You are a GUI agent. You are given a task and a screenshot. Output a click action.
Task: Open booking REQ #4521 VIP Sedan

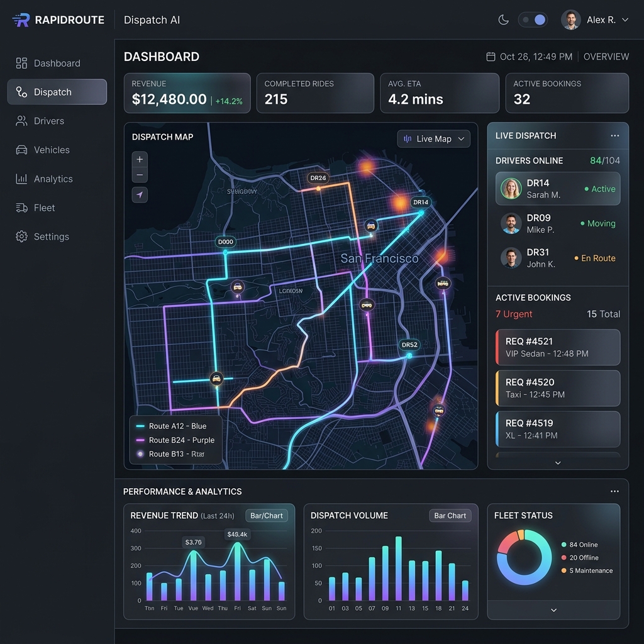tap(558, 347)
